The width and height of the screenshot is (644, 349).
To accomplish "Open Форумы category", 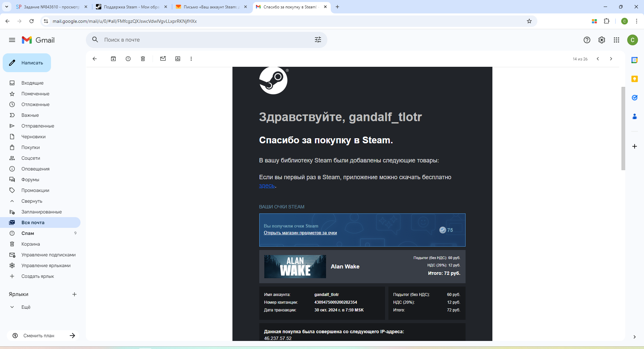I will click(40, 180).
